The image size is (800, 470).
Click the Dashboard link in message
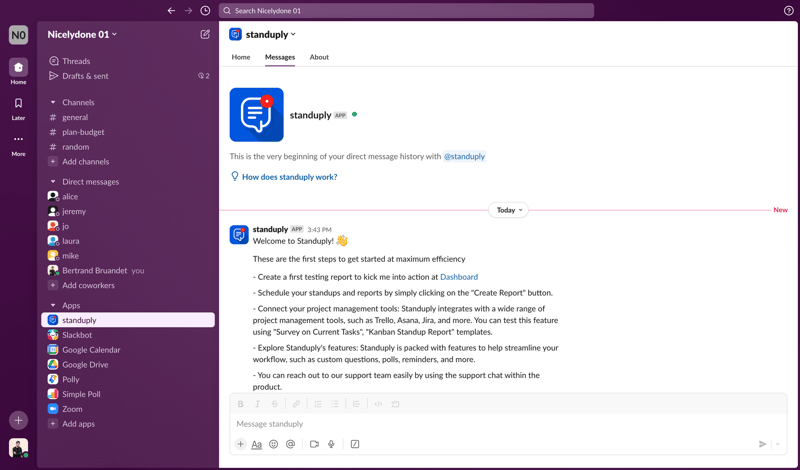pyautogui.click(x=459, y=277)
